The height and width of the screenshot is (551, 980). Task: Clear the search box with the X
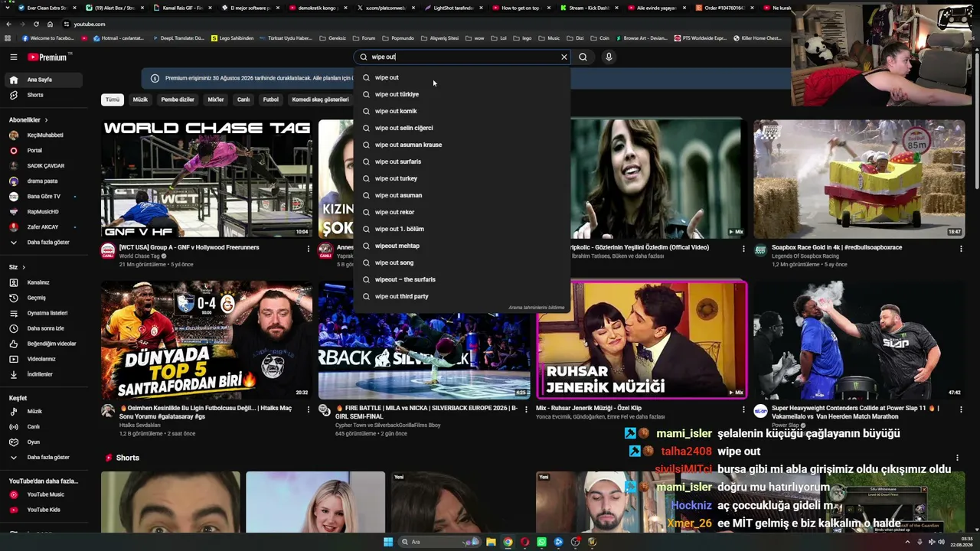564,57
